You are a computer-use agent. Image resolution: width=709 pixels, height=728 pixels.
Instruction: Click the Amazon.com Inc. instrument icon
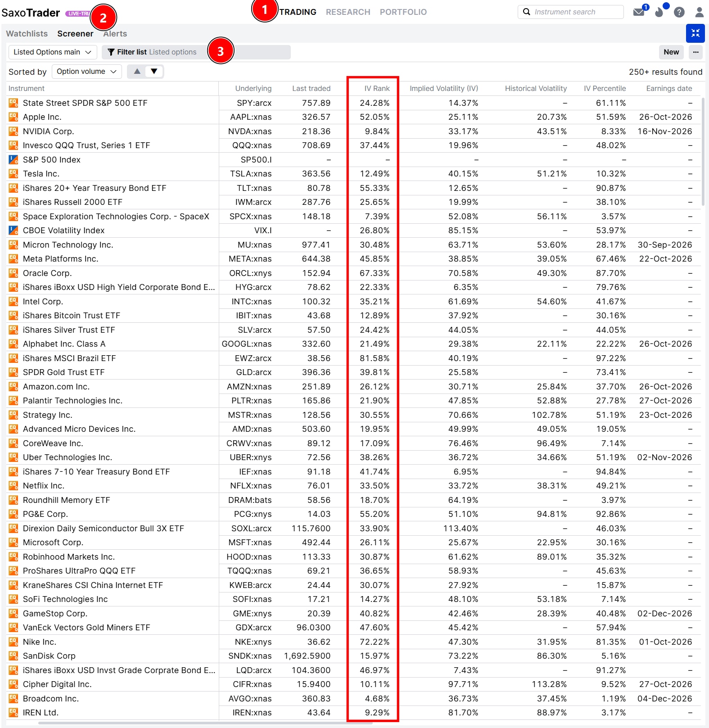click(x=14, y=386)
